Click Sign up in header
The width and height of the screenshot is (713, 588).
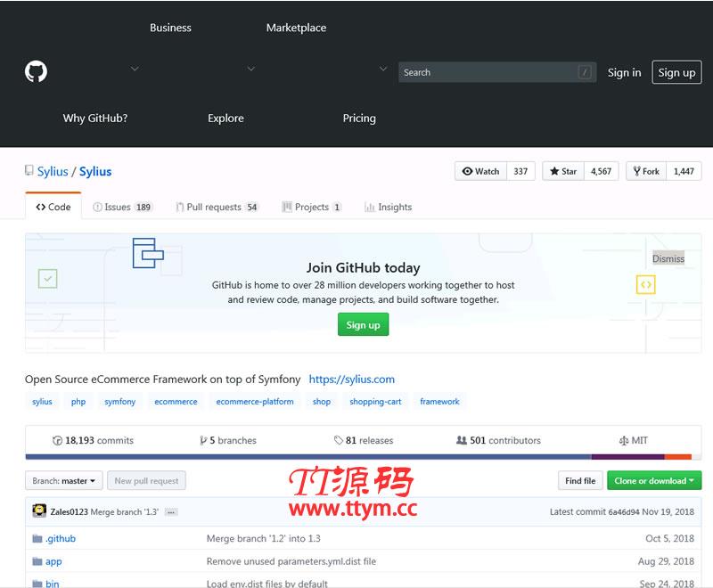(676, 72)
